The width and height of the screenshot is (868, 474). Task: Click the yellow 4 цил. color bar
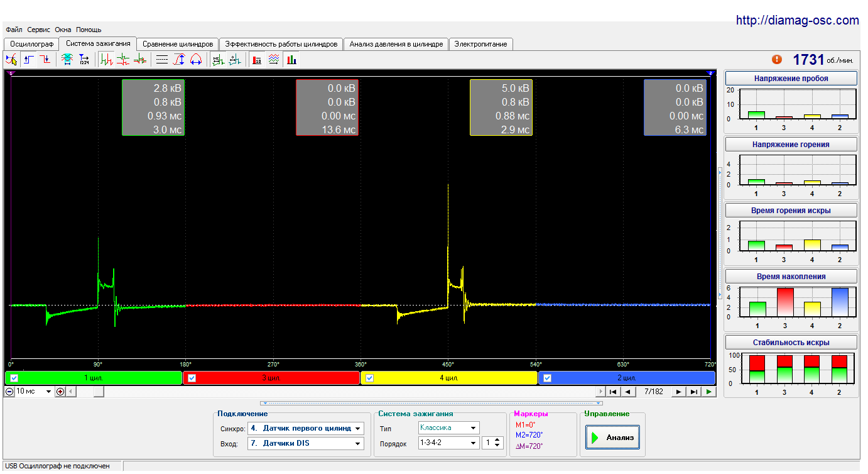[x=448, y=378]
